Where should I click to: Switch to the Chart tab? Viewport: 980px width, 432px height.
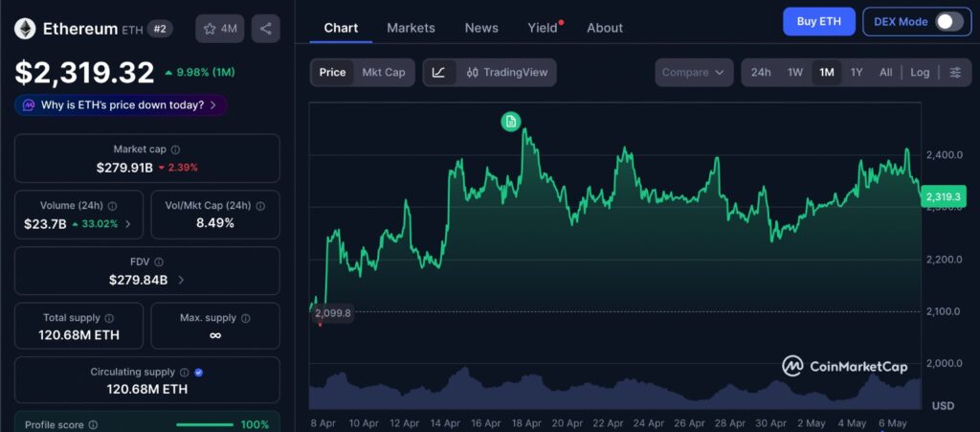click(x=341, y=28)
